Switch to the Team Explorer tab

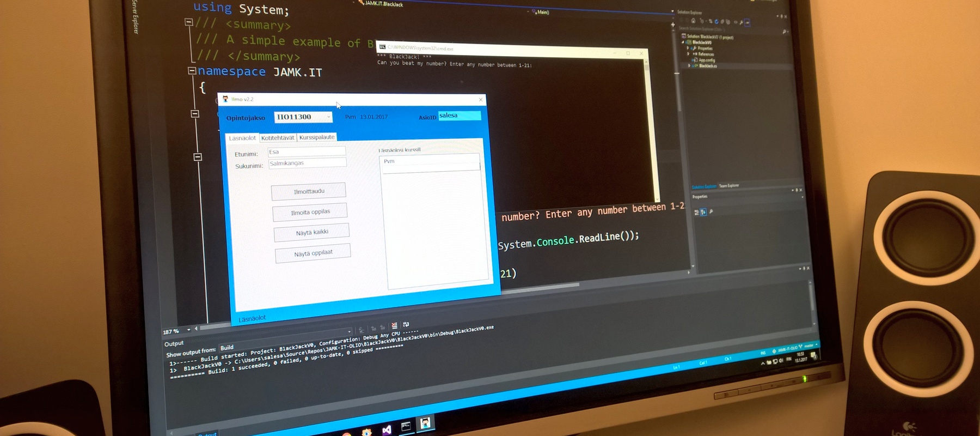729,186
